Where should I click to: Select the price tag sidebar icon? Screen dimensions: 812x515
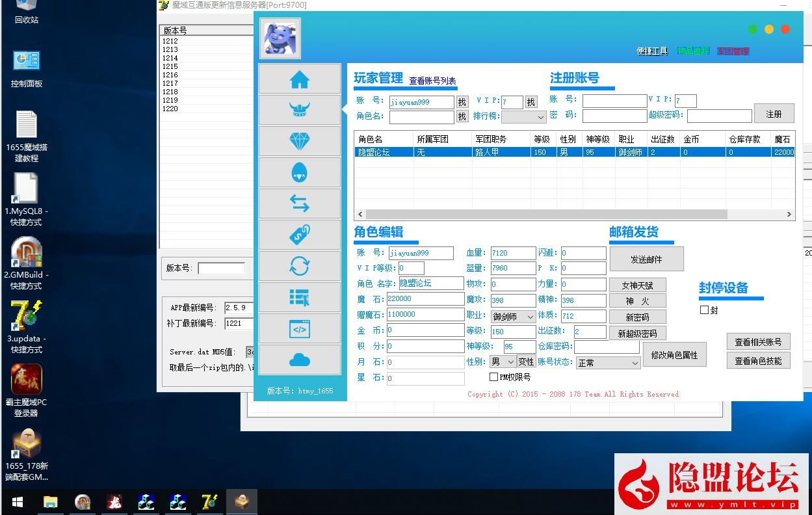tap(299, 235)
